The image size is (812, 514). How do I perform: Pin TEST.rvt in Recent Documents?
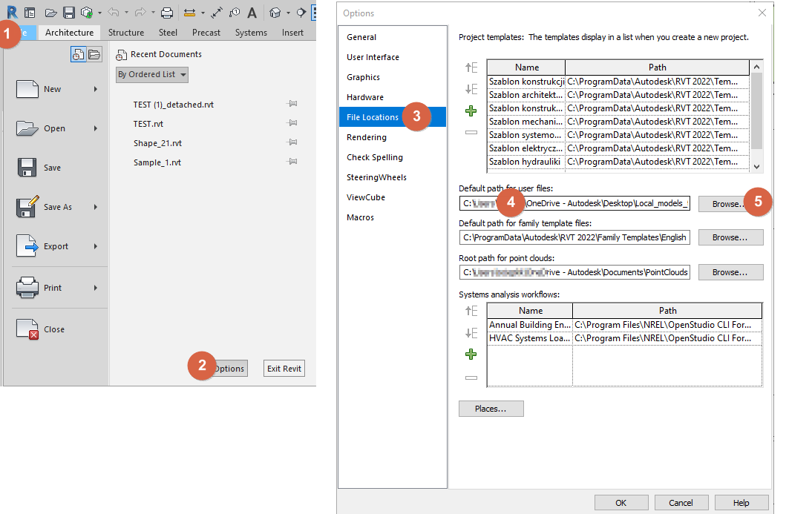(x=292, y=124)
